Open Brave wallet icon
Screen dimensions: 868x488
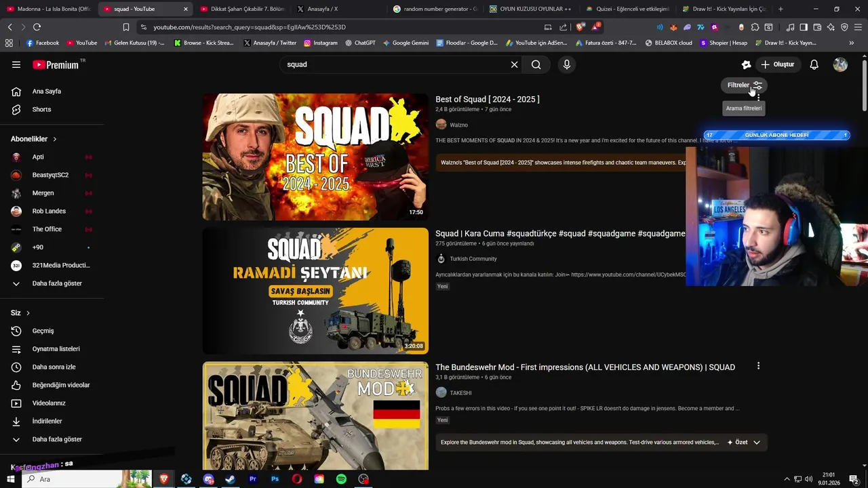pos(817,27)
